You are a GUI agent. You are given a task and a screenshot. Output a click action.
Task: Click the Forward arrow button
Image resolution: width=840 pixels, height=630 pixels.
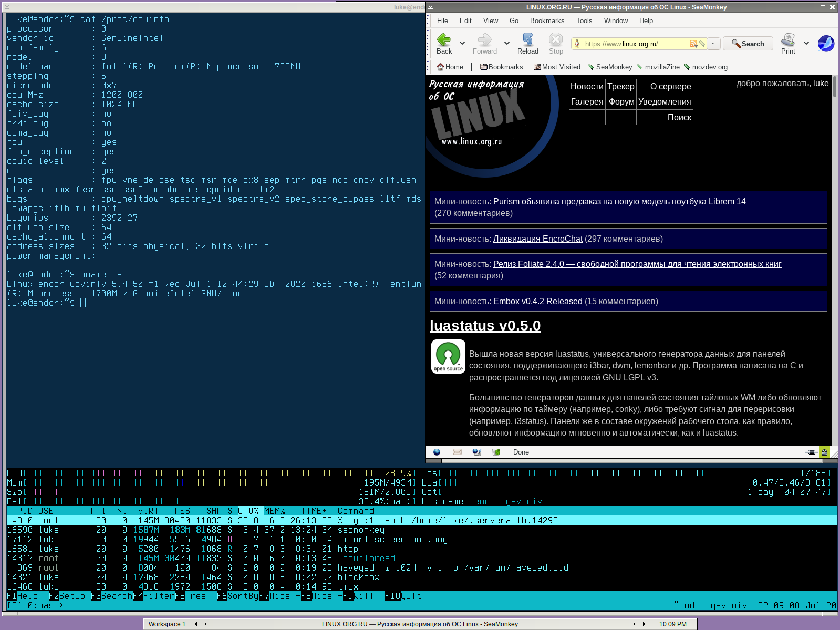pos(484,44)
